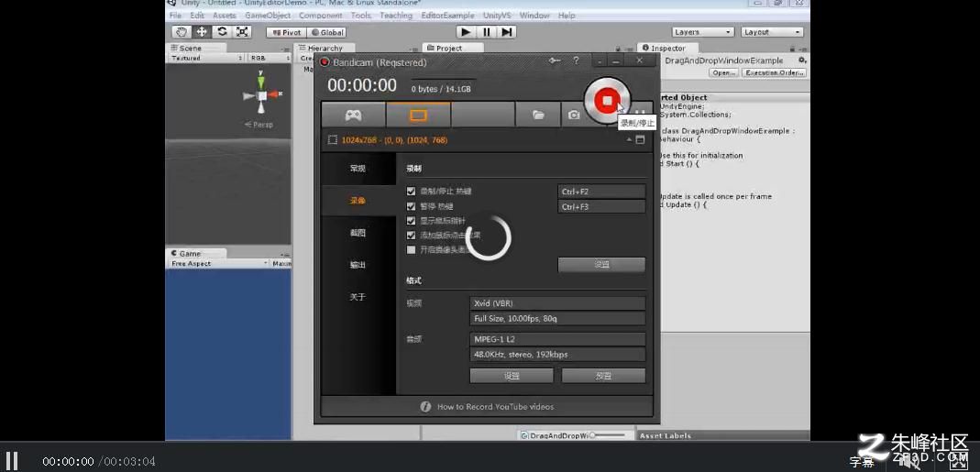Open the 常规 section in Bandicam sidebar
980x472 pixels.
(x=358, y=169)
